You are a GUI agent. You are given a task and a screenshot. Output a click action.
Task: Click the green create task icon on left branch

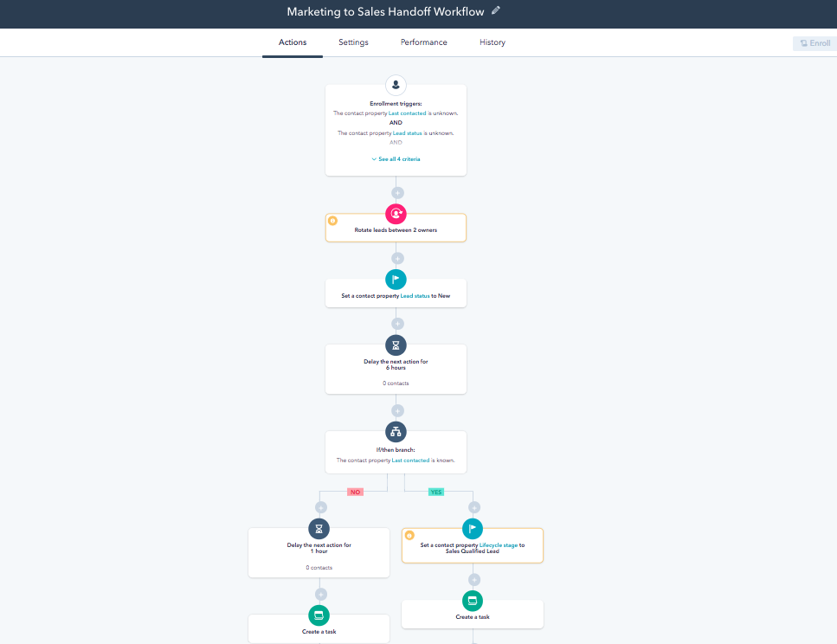click(x=319, y=615)
